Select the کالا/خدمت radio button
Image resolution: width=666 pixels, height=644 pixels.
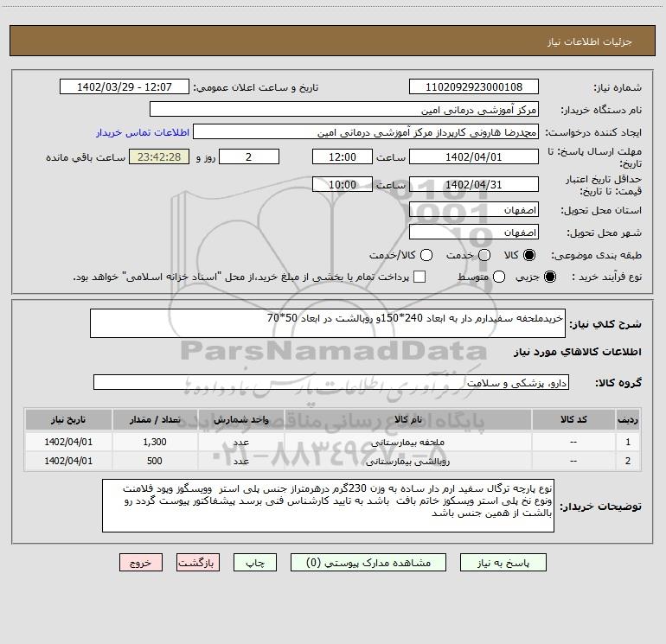point(426,255)
